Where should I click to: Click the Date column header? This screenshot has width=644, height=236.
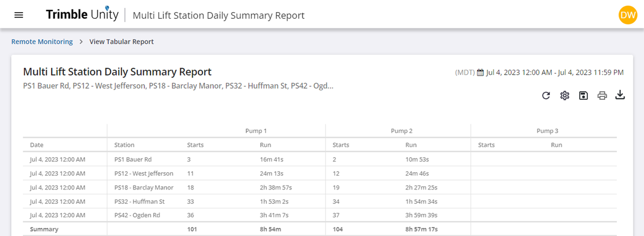[37, 145]
